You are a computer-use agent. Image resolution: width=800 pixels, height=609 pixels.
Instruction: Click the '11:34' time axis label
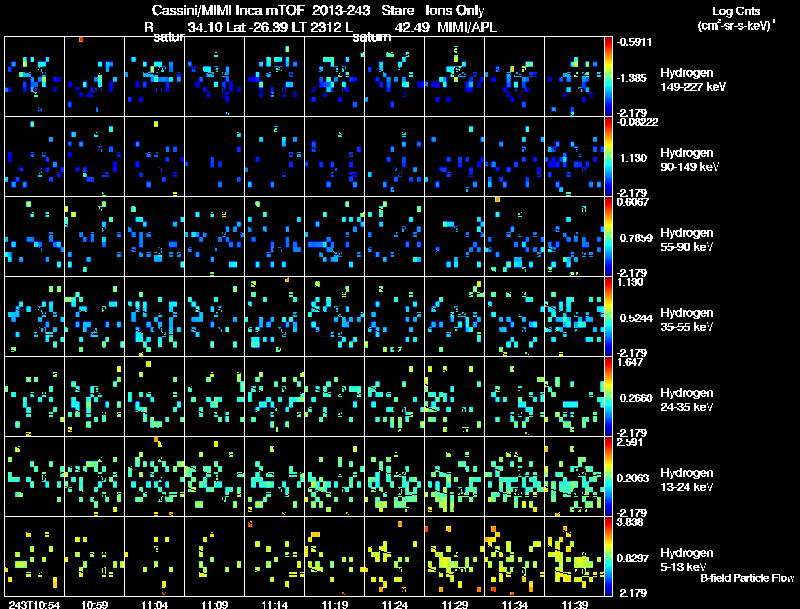(515, 604)
